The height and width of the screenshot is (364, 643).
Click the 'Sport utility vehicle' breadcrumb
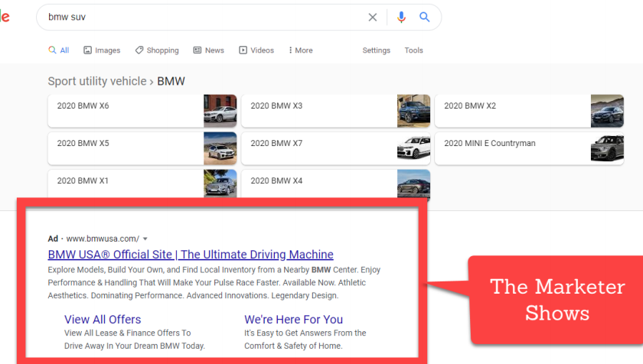coord(96,81)
